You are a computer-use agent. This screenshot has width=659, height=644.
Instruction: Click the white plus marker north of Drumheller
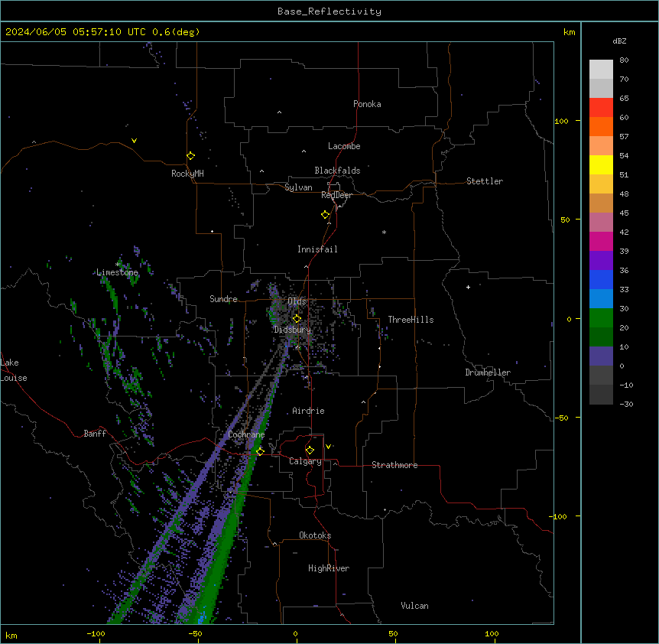click(468, 287)
